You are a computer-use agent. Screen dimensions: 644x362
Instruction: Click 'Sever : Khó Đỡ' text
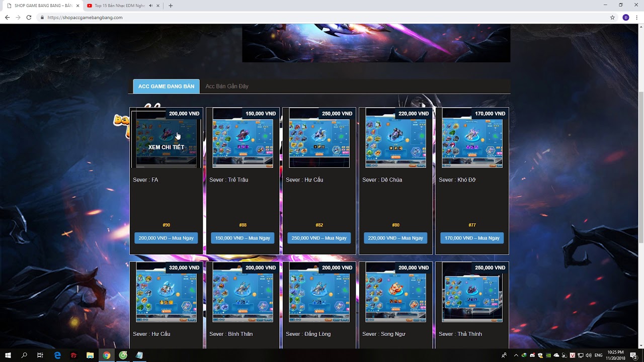pyautogui.click(x=457, y=180)
